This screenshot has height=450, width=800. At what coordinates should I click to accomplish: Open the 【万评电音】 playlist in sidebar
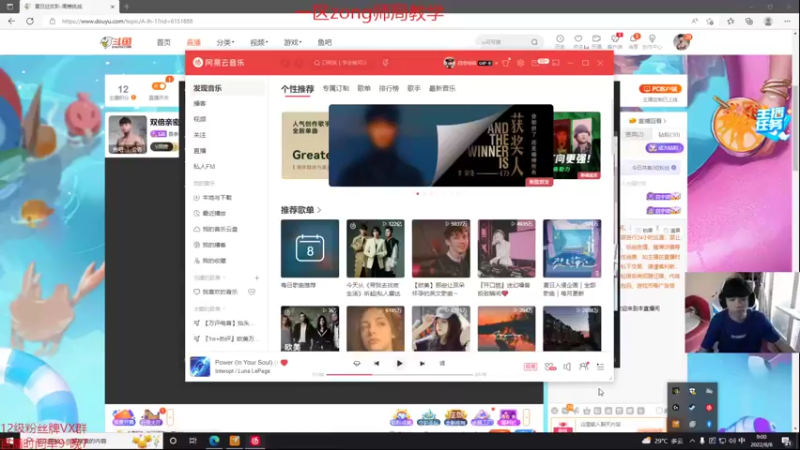point(226,323)
